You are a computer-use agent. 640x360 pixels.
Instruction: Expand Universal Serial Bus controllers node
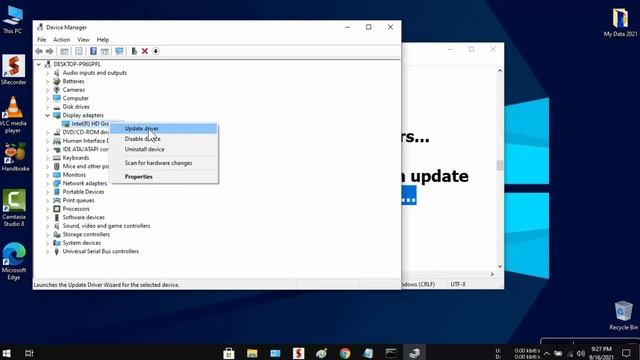tap(47, 251)
